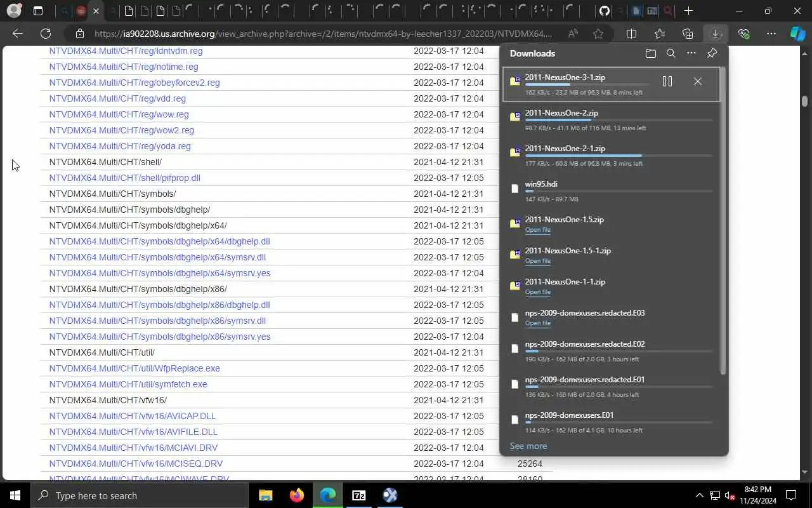
Task: View site information via the lock icon
Action: tap(79, 34)
